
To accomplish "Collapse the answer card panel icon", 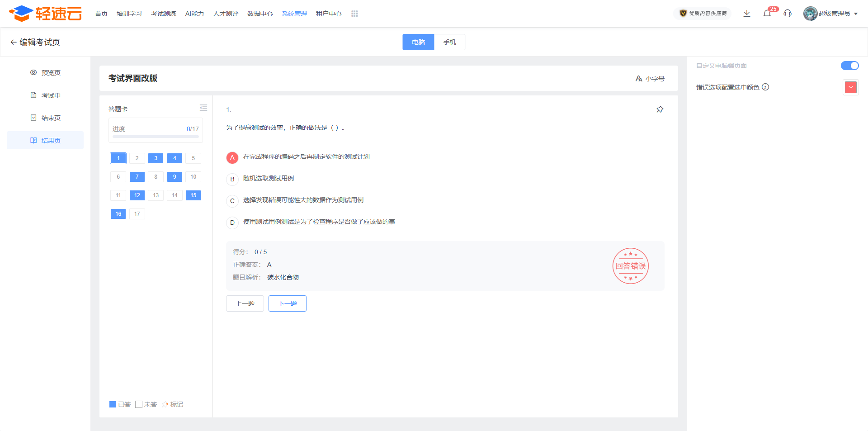I will (203, 108).
